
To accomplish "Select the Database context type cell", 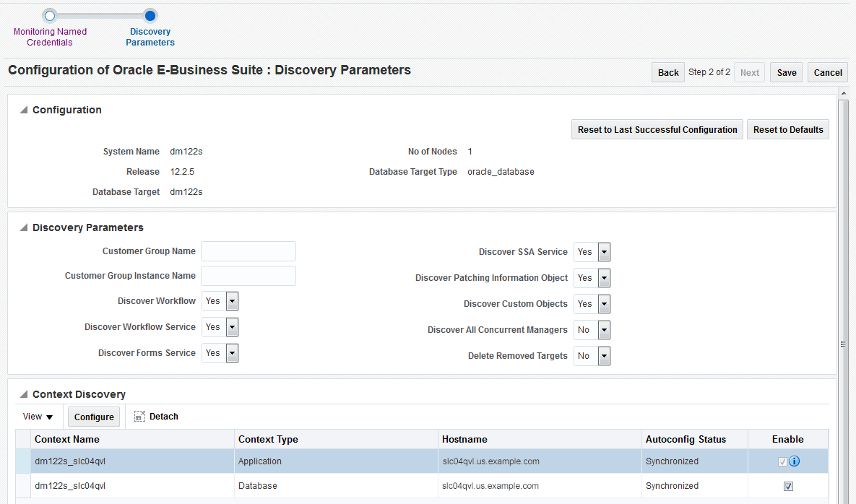I will coord(337,486).
